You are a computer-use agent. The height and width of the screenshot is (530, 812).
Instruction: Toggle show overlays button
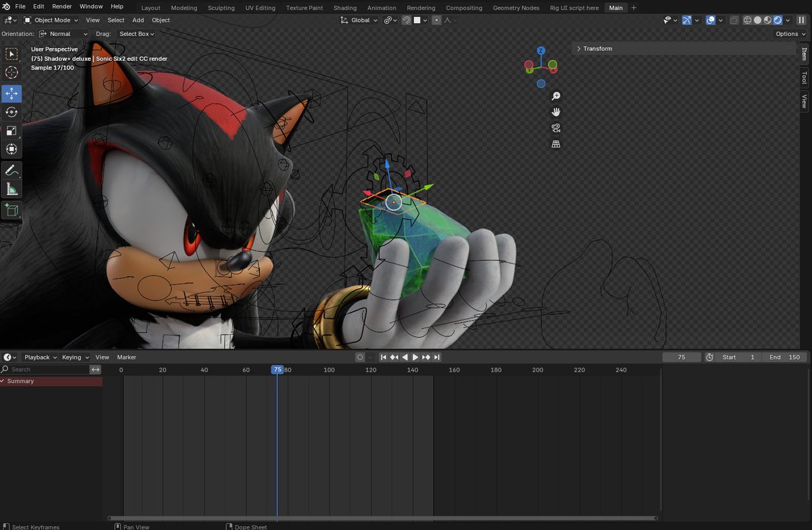[710, 20]
